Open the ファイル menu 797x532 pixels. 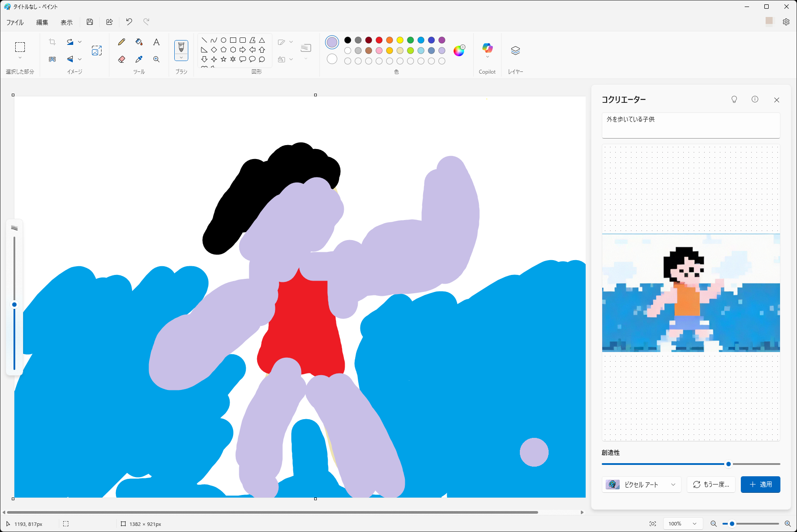(15, 22)
